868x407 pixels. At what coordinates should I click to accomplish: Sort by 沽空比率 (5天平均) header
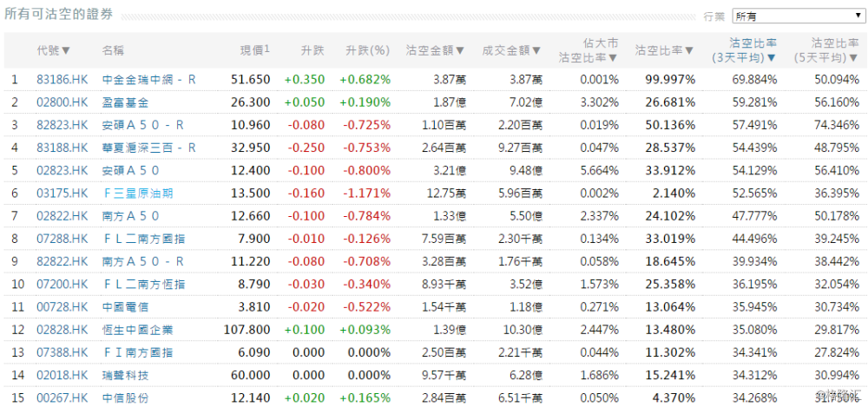pos(826,49)
